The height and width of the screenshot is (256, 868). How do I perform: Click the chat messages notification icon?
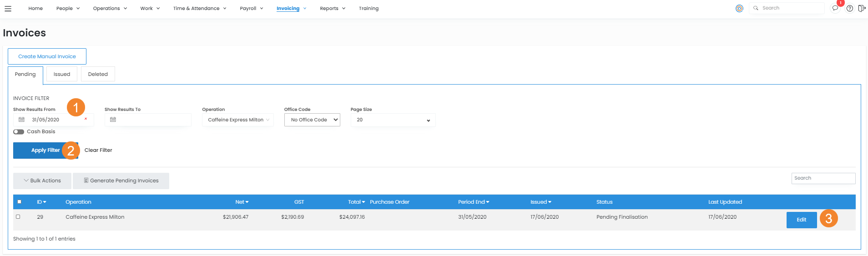835,8
